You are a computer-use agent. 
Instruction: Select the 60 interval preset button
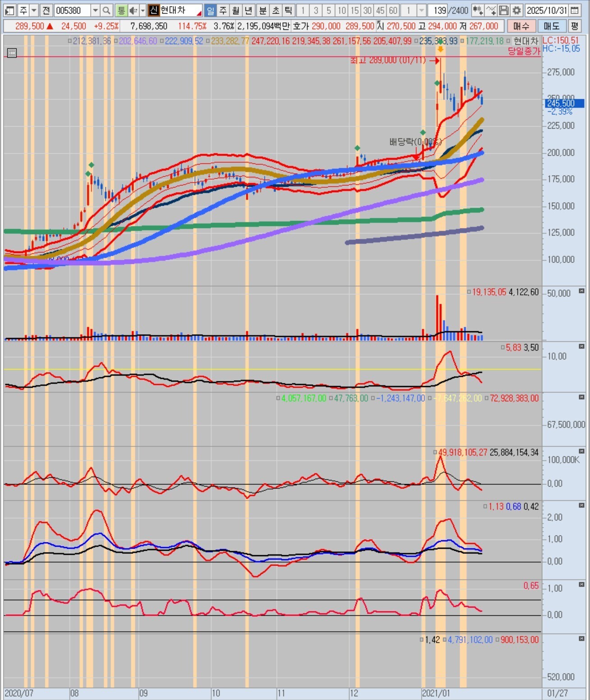click(x=393, y=10)
